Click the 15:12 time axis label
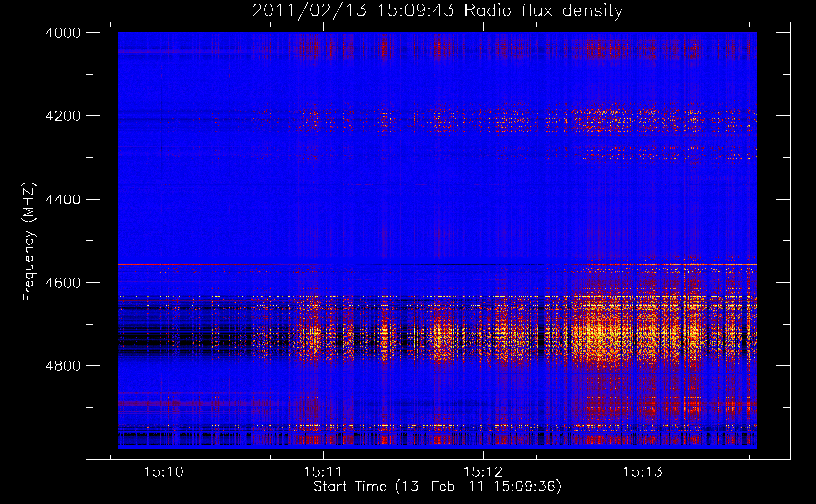 (x=483, y=472)
